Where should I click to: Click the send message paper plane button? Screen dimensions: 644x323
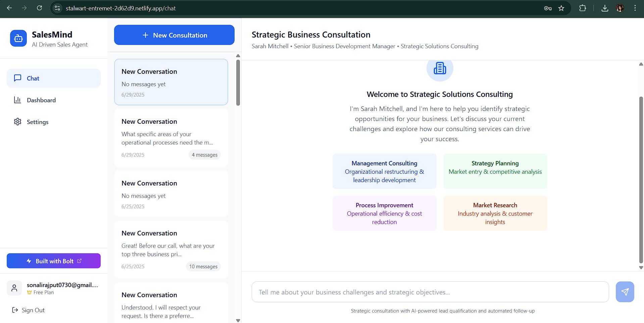click(625, 292)
